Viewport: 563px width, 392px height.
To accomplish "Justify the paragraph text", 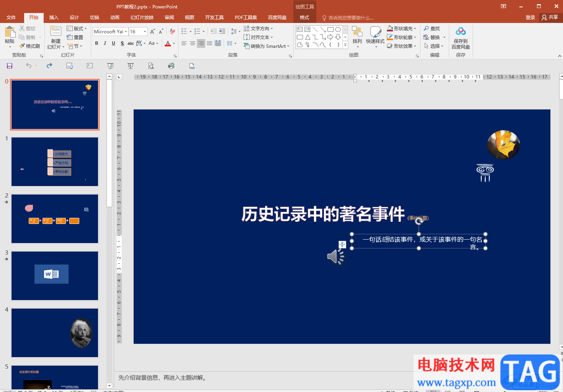I will pyautogui.click(x=209, y=43).
